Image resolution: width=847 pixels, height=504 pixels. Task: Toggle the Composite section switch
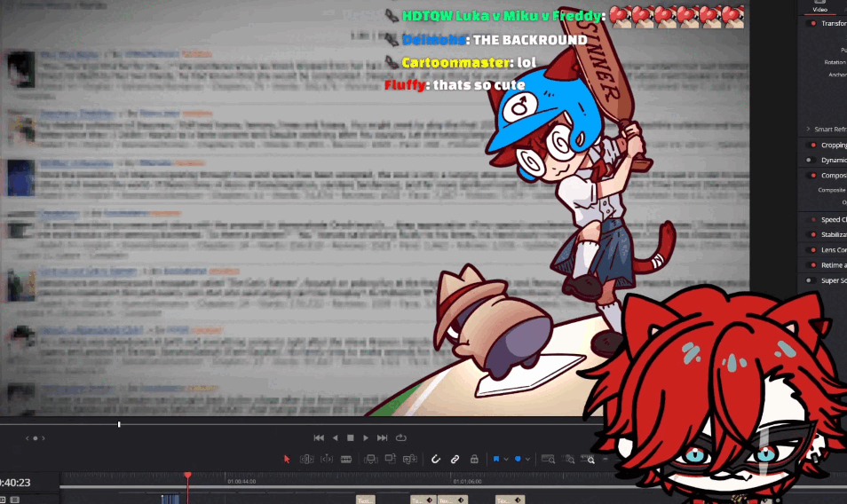(812, 176)
